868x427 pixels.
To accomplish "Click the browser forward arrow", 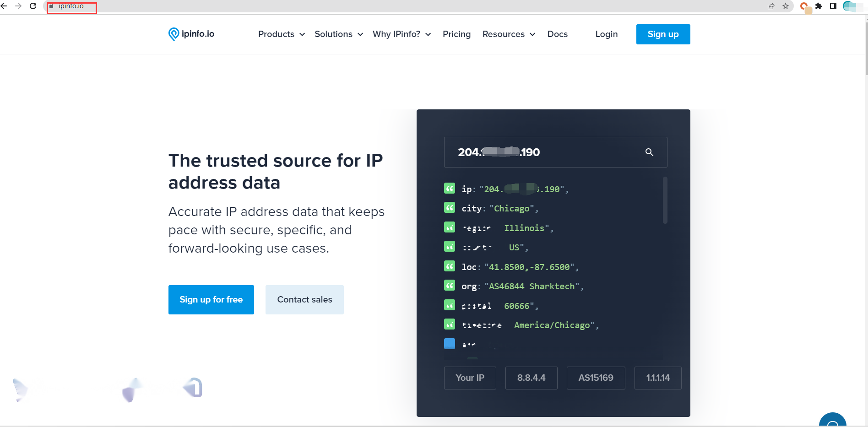I will tap(18, 6).
